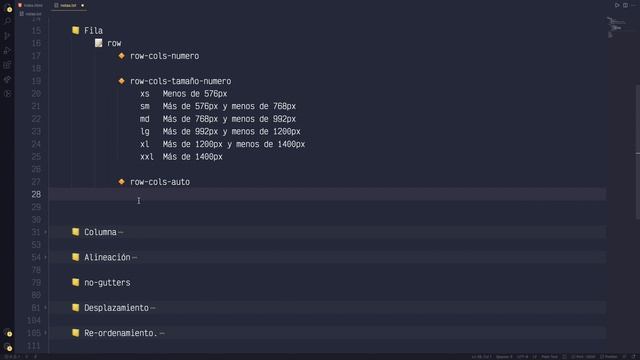640x360 pixels.
Task: Click the yellow folder icon next to no-gutters
Action: click(76, 282)
